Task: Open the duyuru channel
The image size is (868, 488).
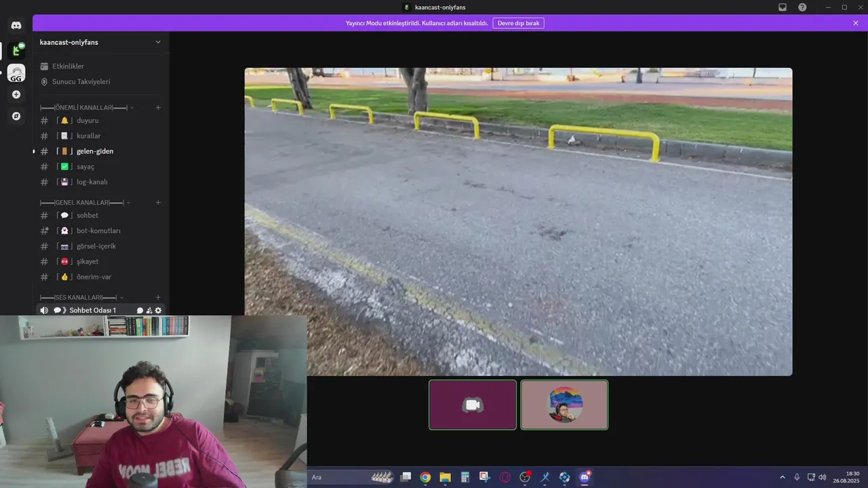Action: coord(100,121)
